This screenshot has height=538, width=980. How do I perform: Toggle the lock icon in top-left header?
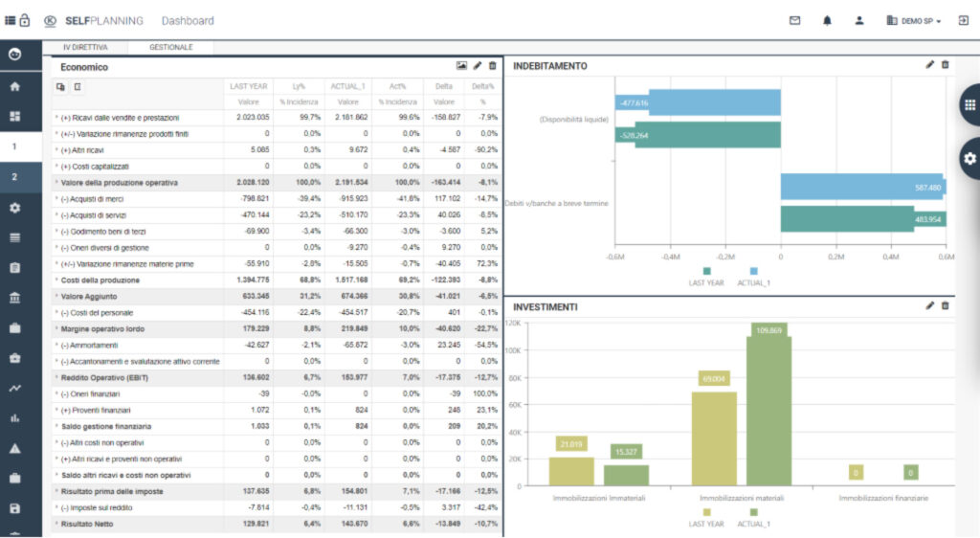tap(24, 20)
